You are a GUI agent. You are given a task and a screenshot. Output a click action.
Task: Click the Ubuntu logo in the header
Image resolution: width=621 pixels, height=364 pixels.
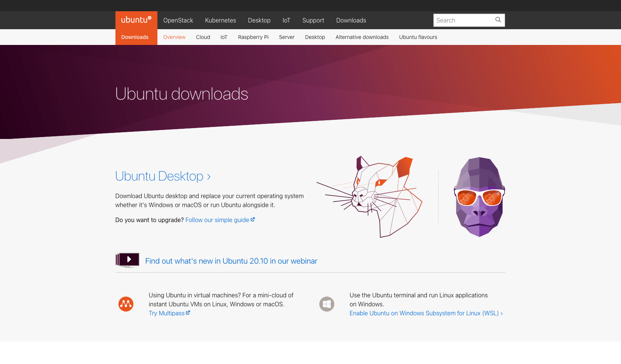(x=136, y=20)
